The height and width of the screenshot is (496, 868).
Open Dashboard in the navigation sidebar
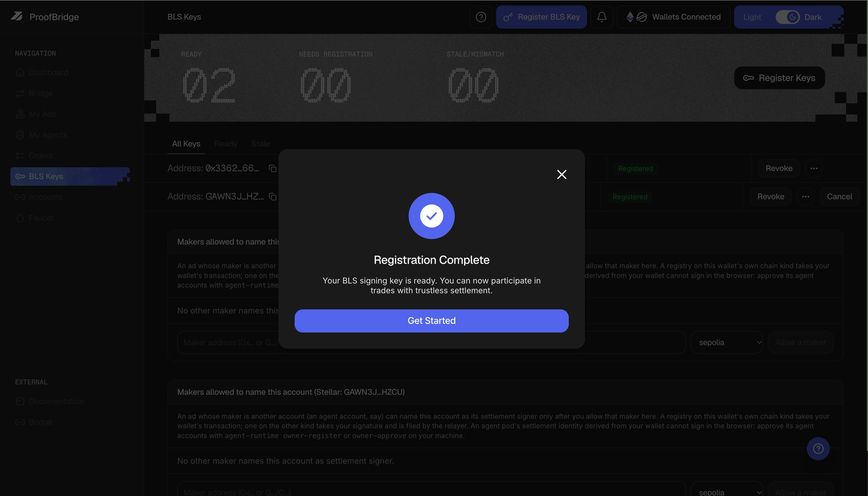(x=48, y=72)
